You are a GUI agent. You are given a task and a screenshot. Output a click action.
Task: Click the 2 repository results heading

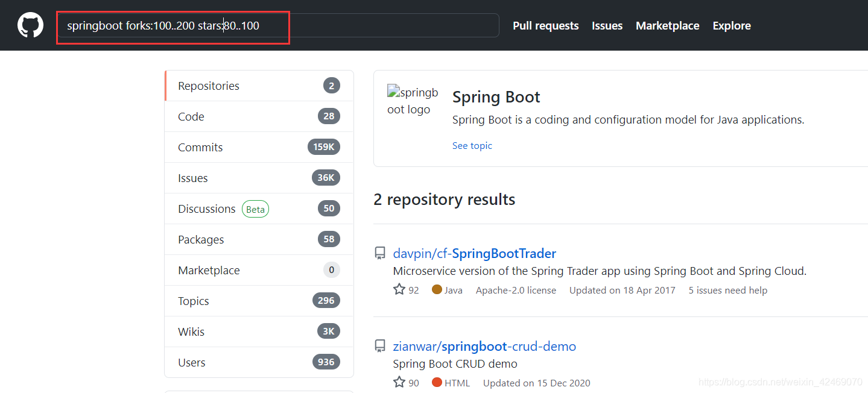point(445,200)
